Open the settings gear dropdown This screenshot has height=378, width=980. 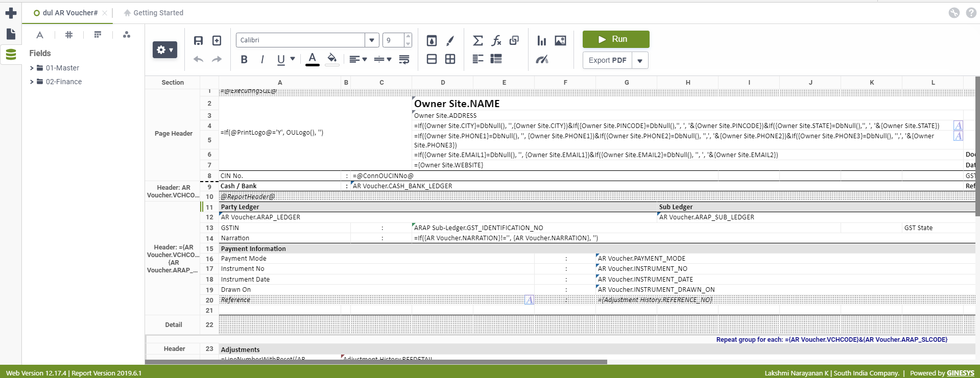coord(165,49)
